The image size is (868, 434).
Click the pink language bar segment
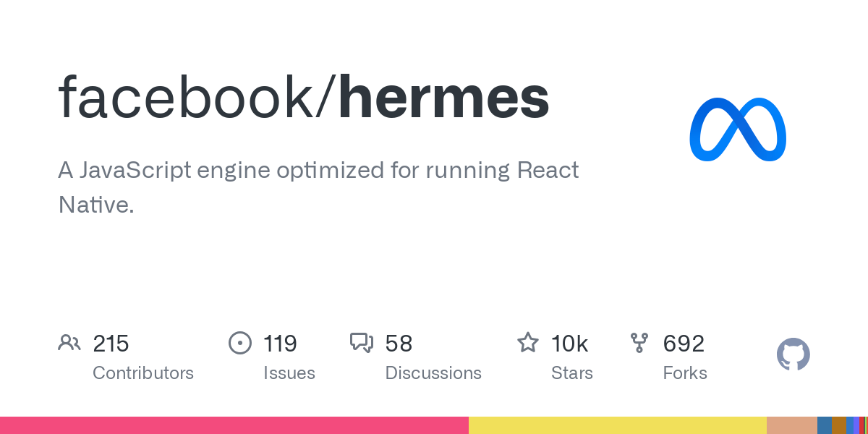(234, 425)
